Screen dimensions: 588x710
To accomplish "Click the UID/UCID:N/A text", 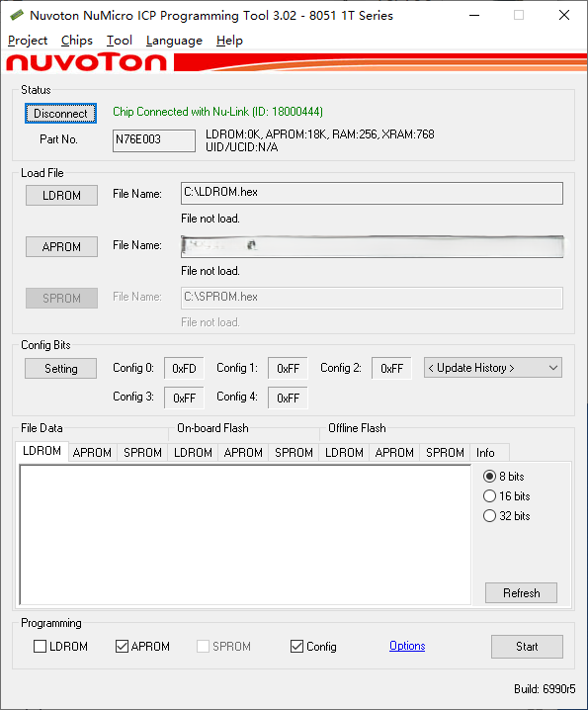I will (x=242, y=147).
